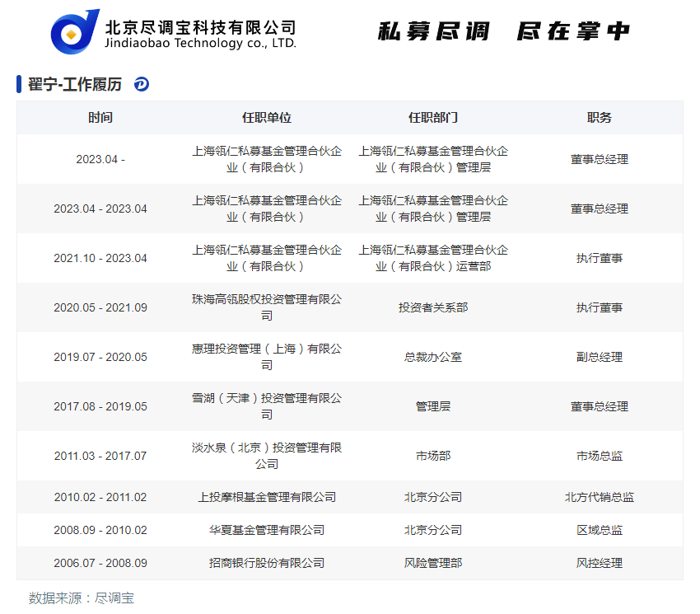Click 北京分公司 in the 上投摩根 row
Viewport: 700px width, 614px height.
point(433,497)
